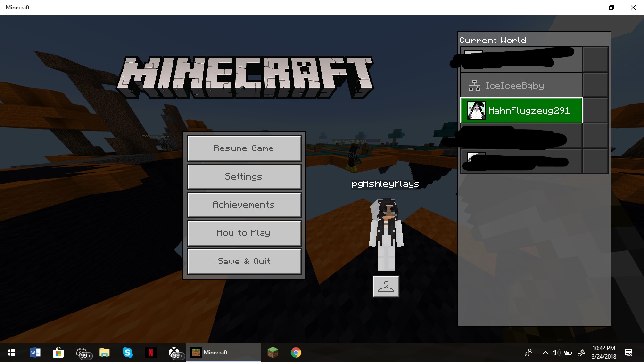644x362 pixels.
Task: Click the square button next to HahnFlugzeug291
Action: pyautogui.click(x=595, y=110)
